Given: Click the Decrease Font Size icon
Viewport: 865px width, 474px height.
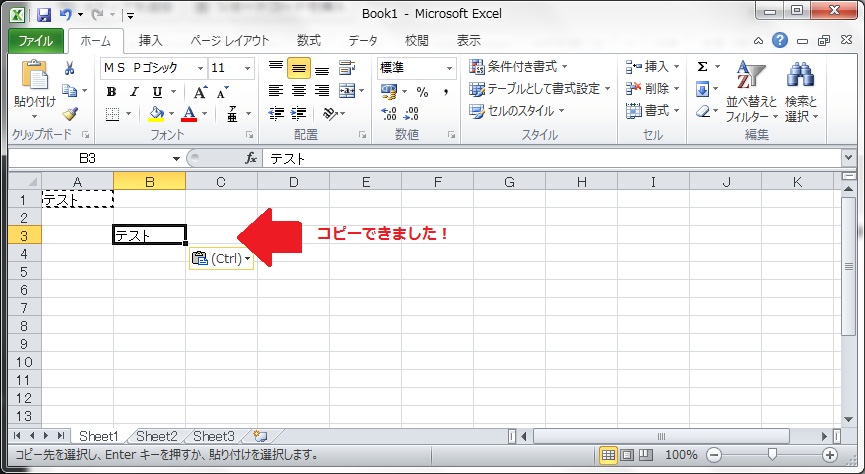Looking at the screenshot, I should click(x=222, y=92).
